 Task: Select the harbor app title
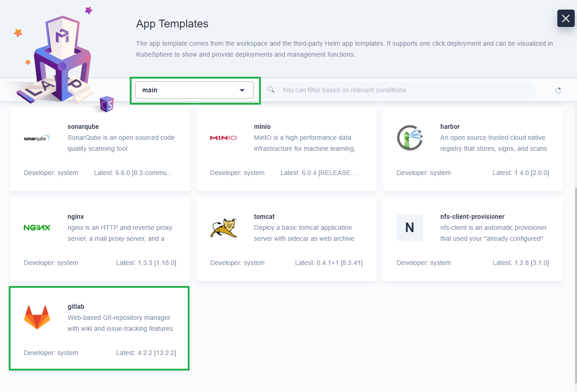coord(450,127)
